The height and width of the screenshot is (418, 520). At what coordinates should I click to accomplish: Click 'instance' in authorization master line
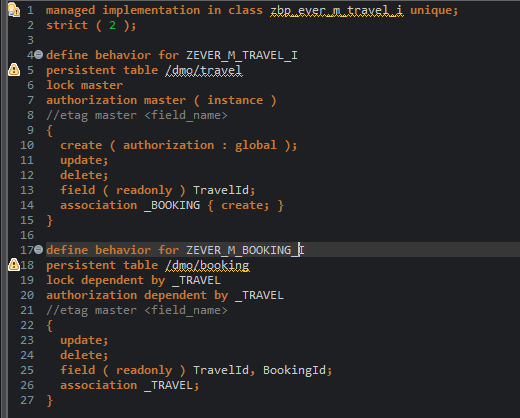(x=235, y=100)
